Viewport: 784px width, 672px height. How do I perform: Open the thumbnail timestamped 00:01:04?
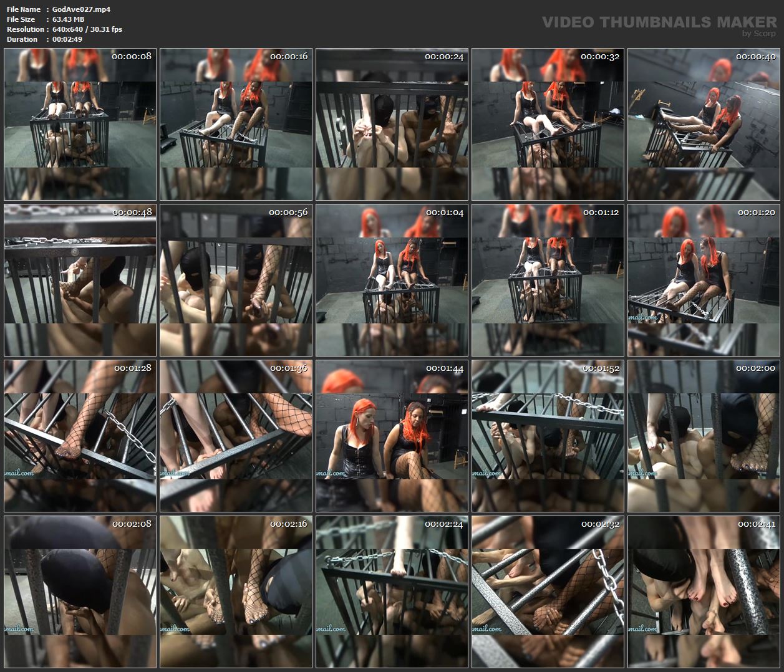click(391, 280)
